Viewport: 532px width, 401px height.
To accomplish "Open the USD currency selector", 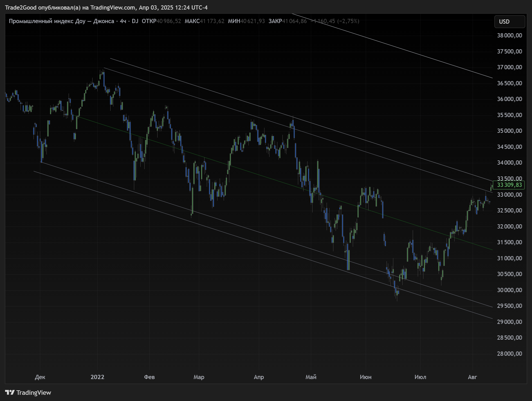I will tap(509, 22).
